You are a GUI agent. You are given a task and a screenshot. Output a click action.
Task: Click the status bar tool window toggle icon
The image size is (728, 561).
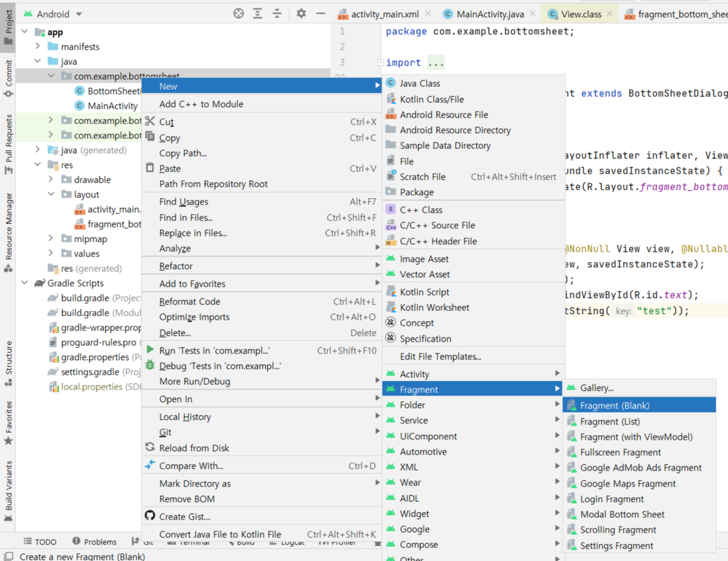pos(9,556)
